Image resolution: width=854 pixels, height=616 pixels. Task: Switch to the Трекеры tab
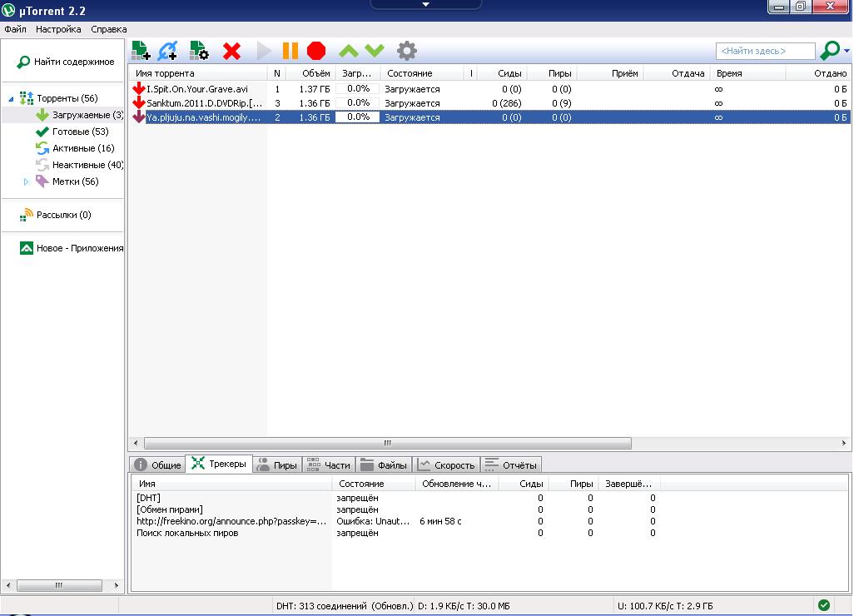[x=219, y=464]
